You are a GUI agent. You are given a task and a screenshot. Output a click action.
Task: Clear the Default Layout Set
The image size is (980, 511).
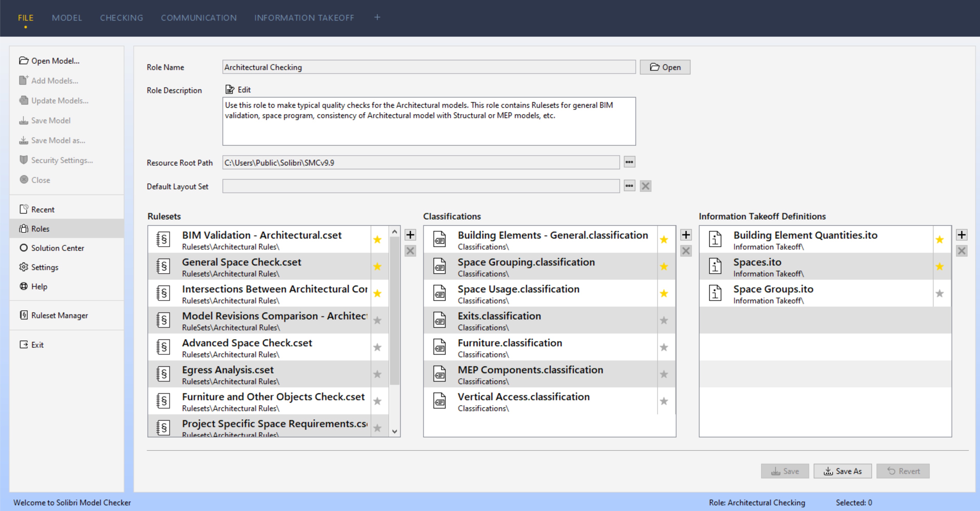(x=646, y=186)
